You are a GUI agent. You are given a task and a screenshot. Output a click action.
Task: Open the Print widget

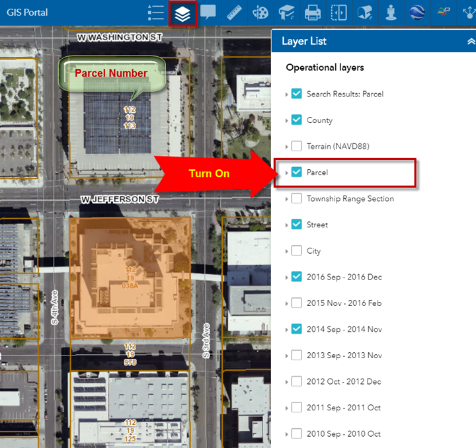[313, 13]
